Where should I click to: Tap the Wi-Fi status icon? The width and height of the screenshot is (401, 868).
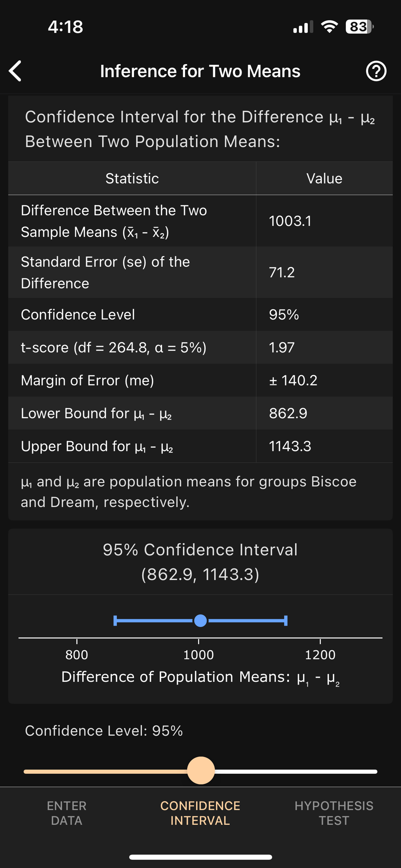tap(330, 26)
